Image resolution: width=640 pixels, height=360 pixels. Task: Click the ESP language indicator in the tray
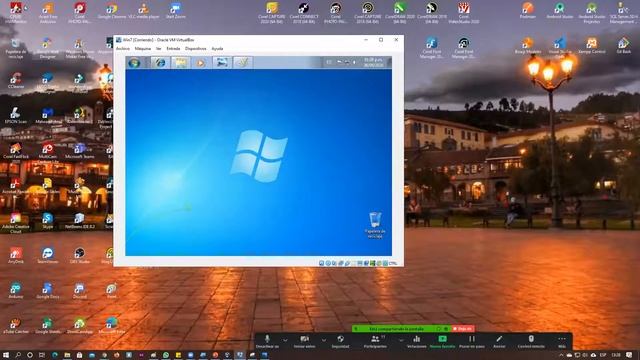tap(603, 355)
